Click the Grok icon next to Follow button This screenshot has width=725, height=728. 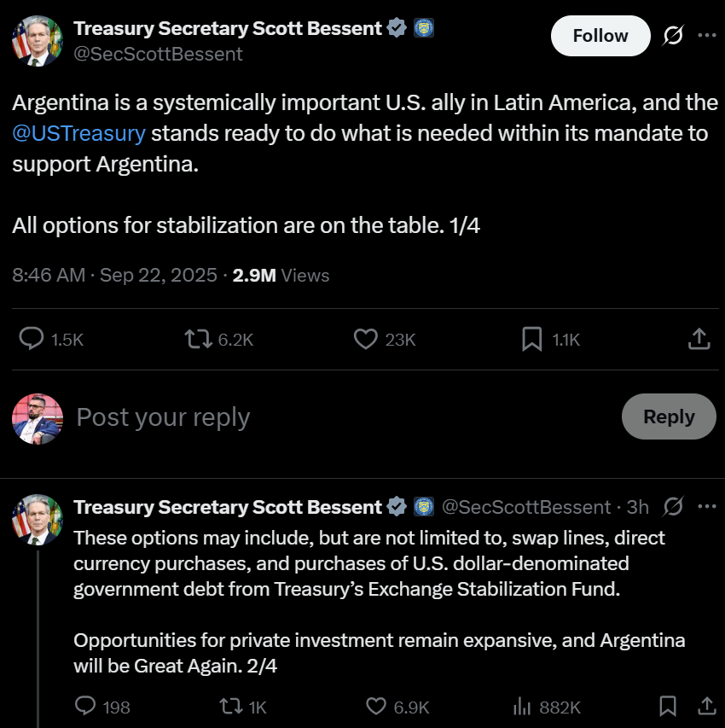click(x=674, y=35)
